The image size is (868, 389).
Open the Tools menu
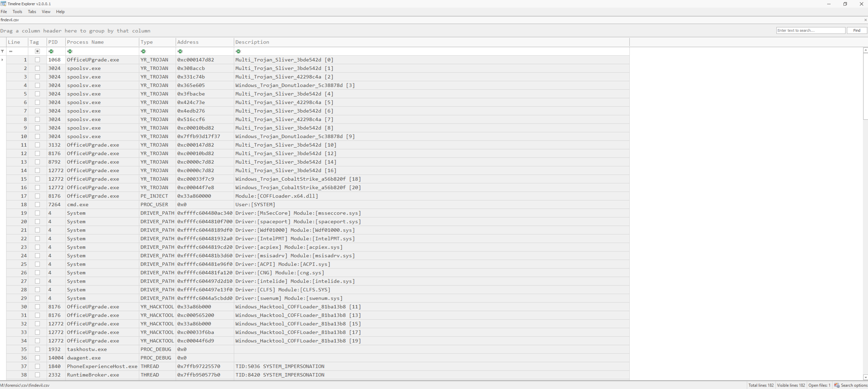pos(17,11)
